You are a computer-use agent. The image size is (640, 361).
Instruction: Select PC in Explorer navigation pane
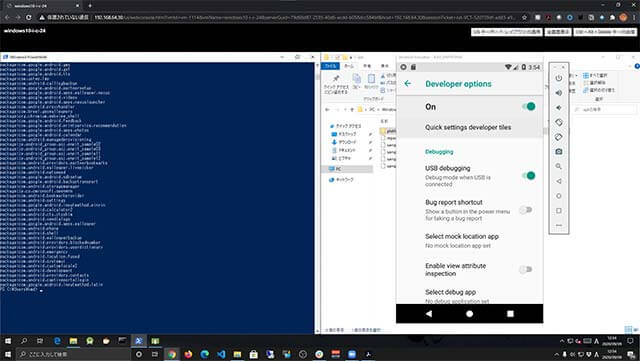(x=335, y=169)
